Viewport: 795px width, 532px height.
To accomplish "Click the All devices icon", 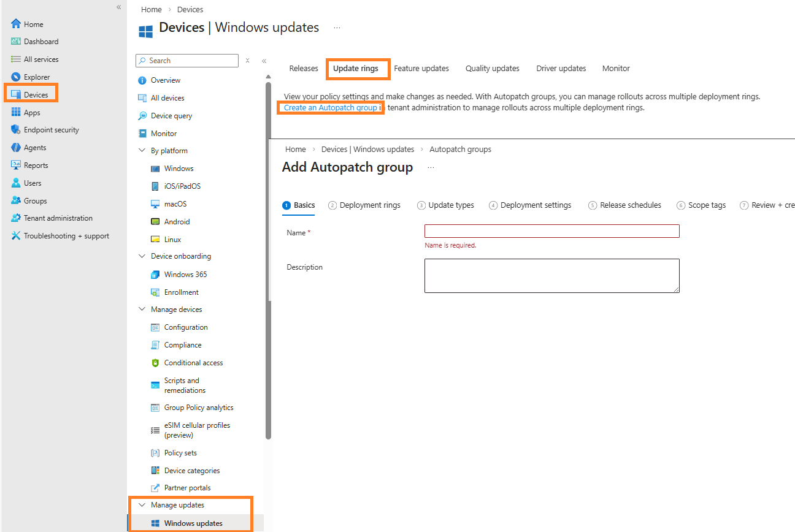I will click(x=142, y=98).
